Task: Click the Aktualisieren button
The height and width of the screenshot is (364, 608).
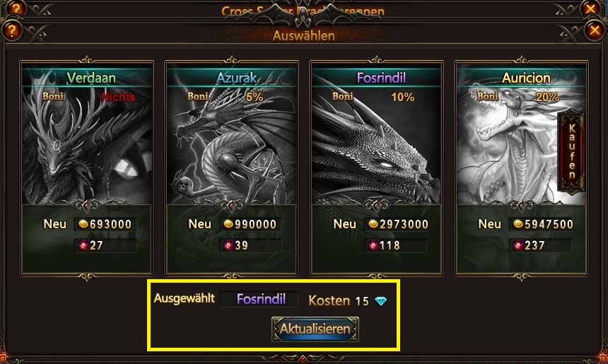Action: pos(315,329)
